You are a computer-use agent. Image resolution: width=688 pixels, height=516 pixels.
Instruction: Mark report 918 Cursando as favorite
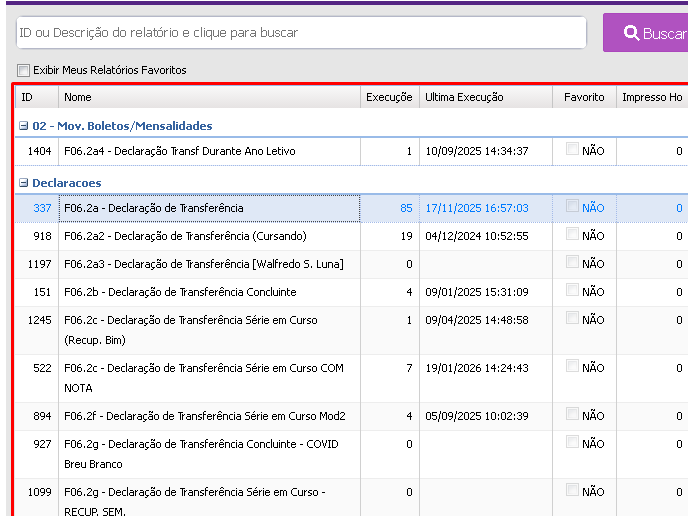tap(572, 235)
